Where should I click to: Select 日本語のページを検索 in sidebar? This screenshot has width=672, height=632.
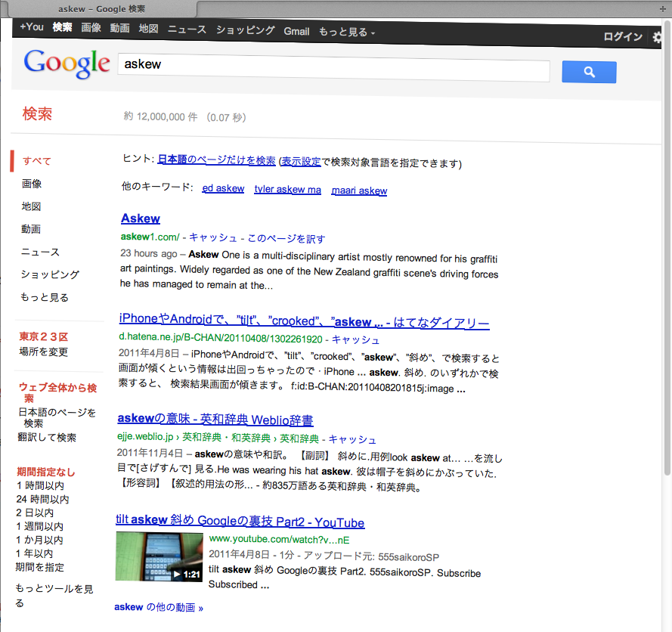pos(57,418)
